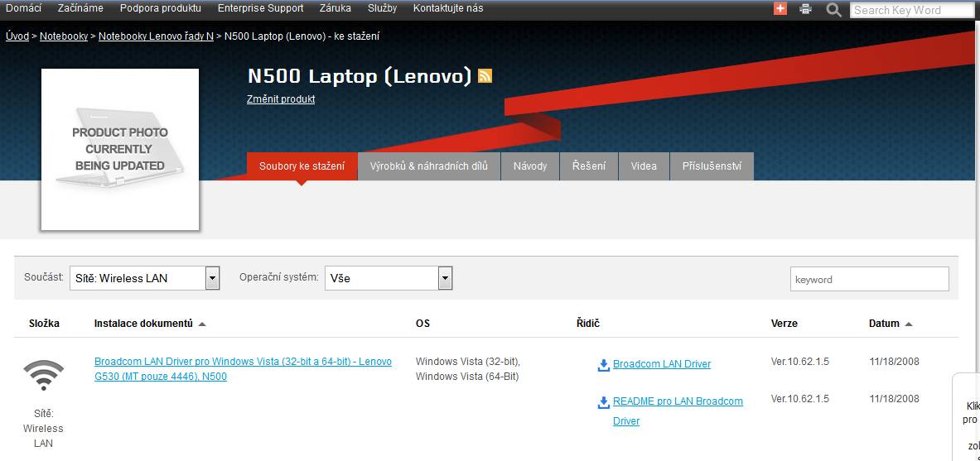Click the printer icon in top bar
This screenshot has width=980, height=461.
coord(806,9)
